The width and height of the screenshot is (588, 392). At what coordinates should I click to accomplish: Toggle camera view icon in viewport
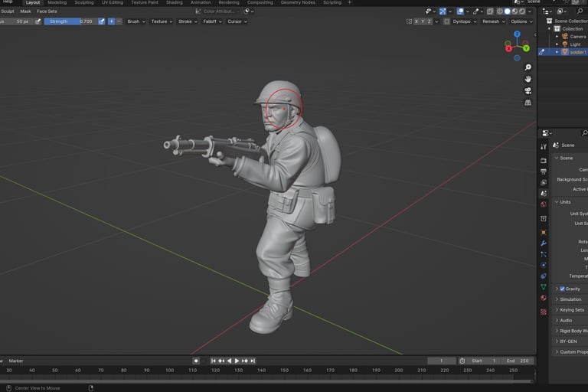(x=528, y=90)
